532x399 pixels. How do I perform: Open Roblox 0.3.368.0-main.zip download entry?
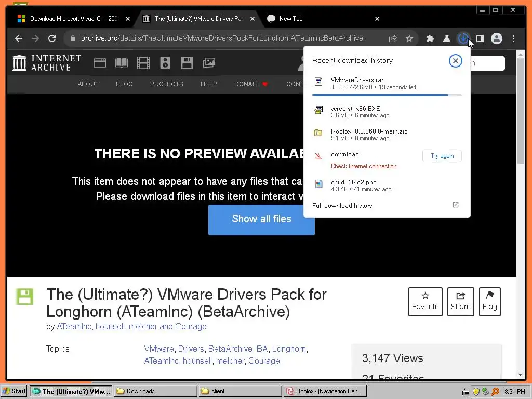coord(387,135)
